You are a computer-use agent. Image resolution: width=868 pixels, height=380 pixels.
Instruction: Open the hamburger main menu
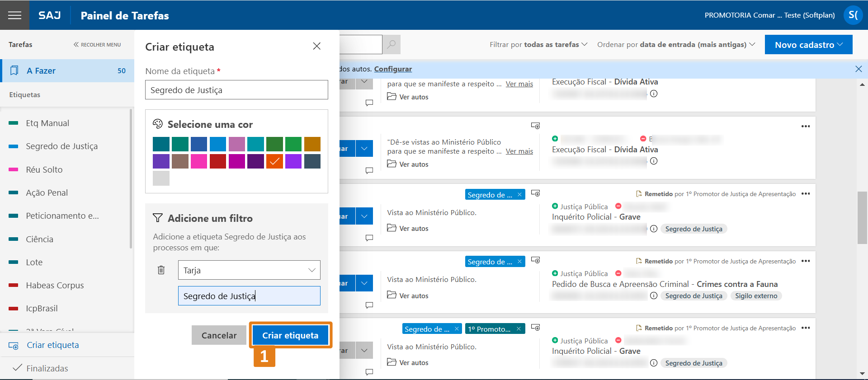(x=14, y=15)
